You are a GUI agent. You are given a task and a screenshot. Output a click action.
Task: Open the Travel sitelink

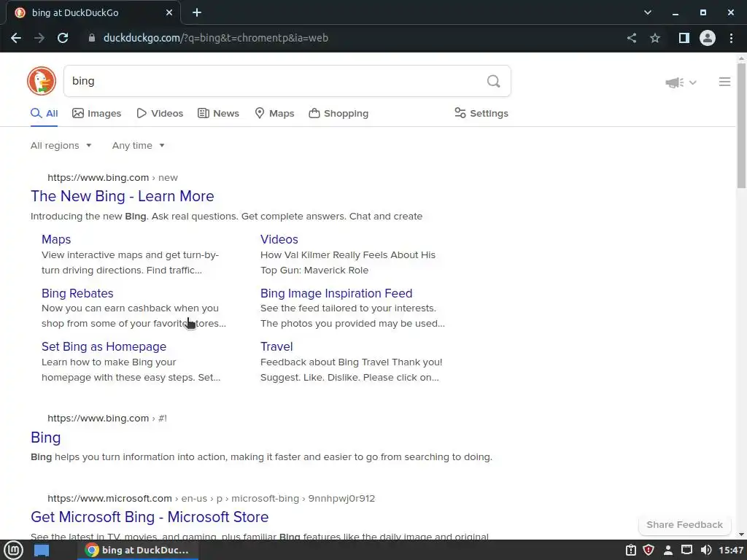276,346
